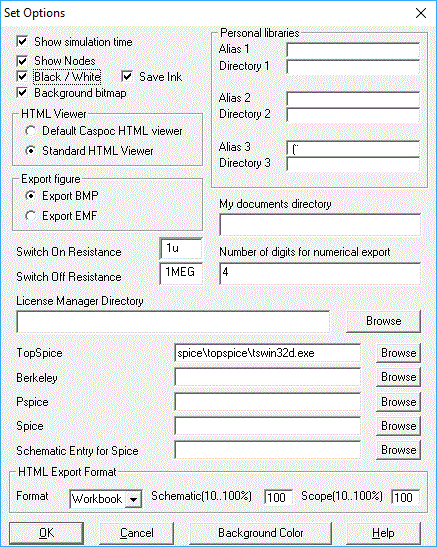Click the Alias 1 input field
This screenshot has height=547, width=437.
pos(353,50)
